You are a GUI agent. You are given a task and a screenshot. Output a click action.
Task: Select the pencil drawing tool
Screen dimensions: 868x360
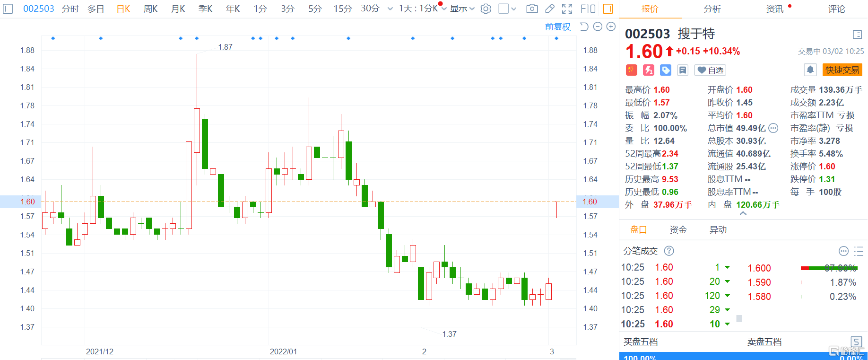pyautogui.click(x=550, y=9)
